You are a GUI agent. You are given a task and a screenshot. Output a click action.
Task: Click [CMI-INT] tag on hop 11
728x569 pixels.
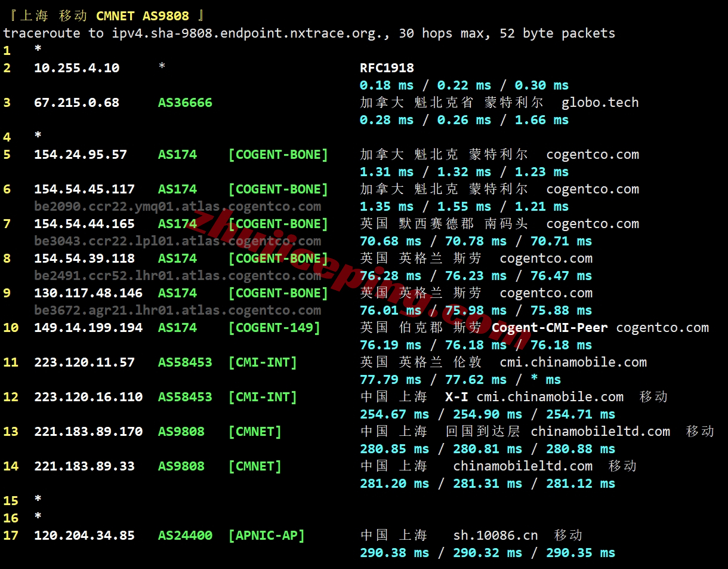[x=263, y=362]
